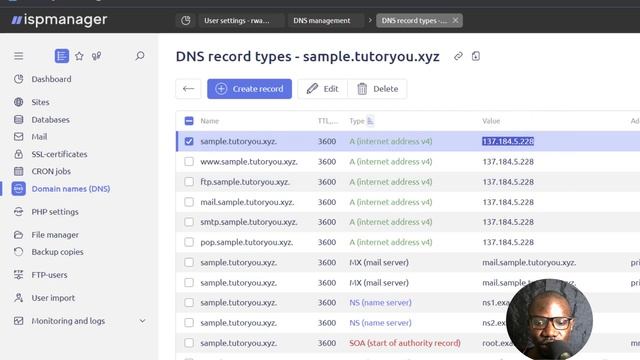Click the File manager folder icon

tap(18, 235)
